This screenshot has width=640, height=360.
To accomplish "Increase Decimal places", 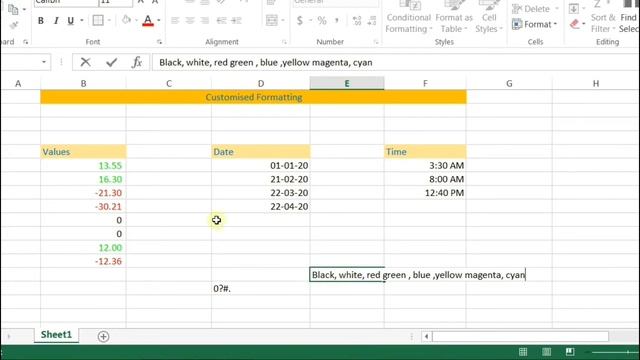I will pos(357,20).
